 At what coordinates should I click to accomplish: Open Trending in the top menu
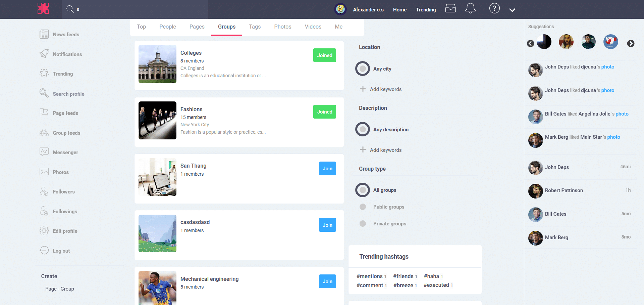[x=426, y=9]
